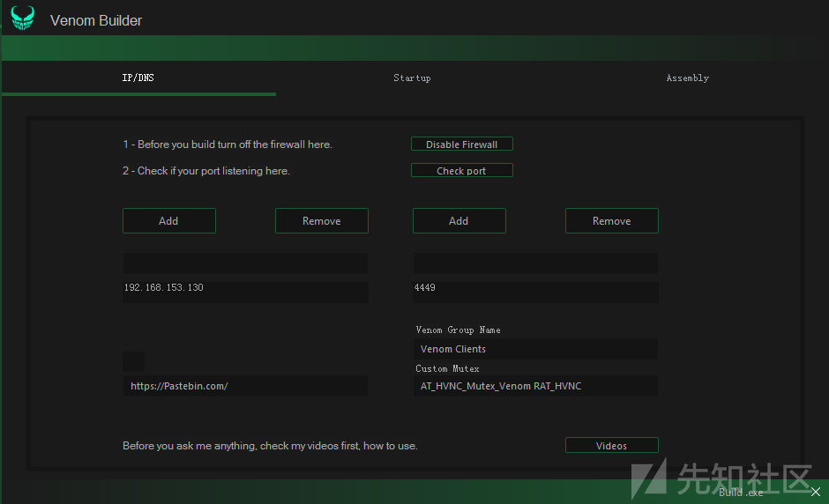Click Build .exe
829x504 pixels.
pos(741,493)
